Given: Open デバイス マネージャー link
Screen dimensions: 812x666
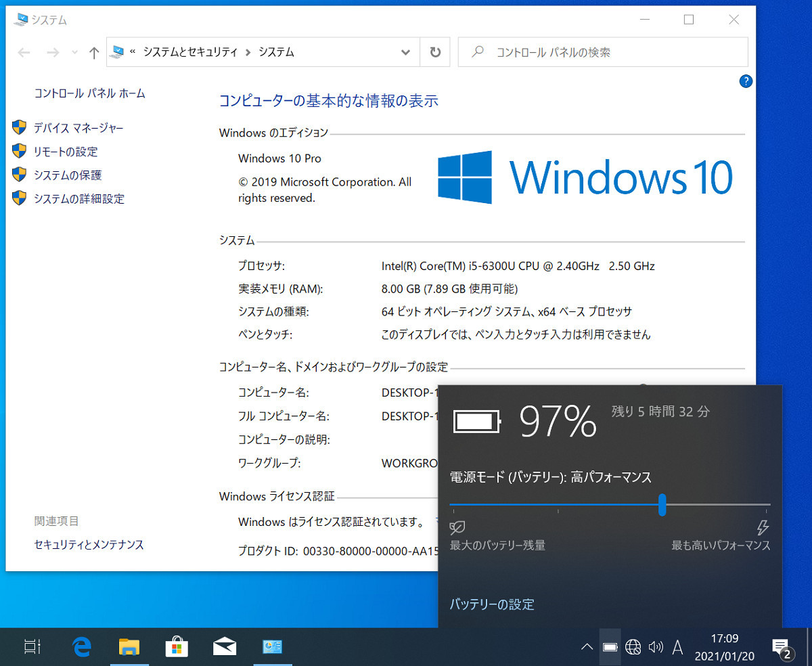Looking at the screenshot, I should point(78,128).
